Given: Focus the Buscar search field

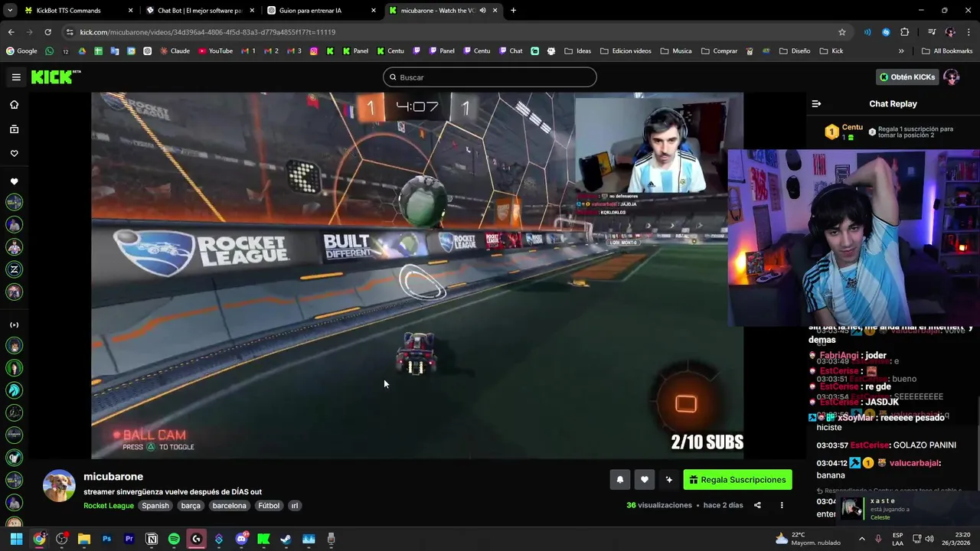Looking at the screenshot, I should [x=490, y=77].
